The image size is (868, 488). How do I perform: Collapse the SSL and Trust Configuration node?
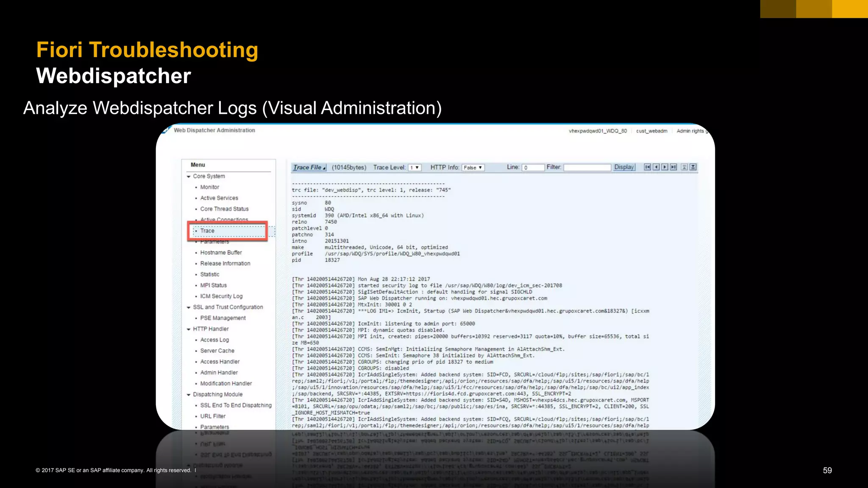tap(189, 307)
